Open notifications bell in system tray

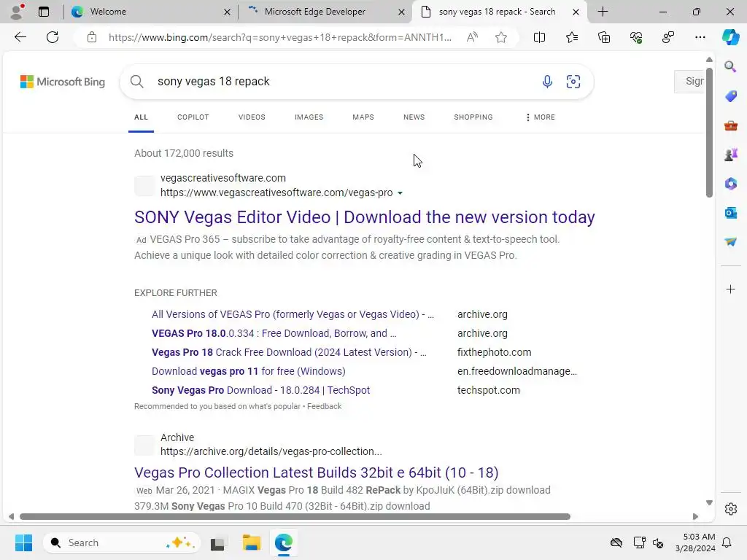727,542
